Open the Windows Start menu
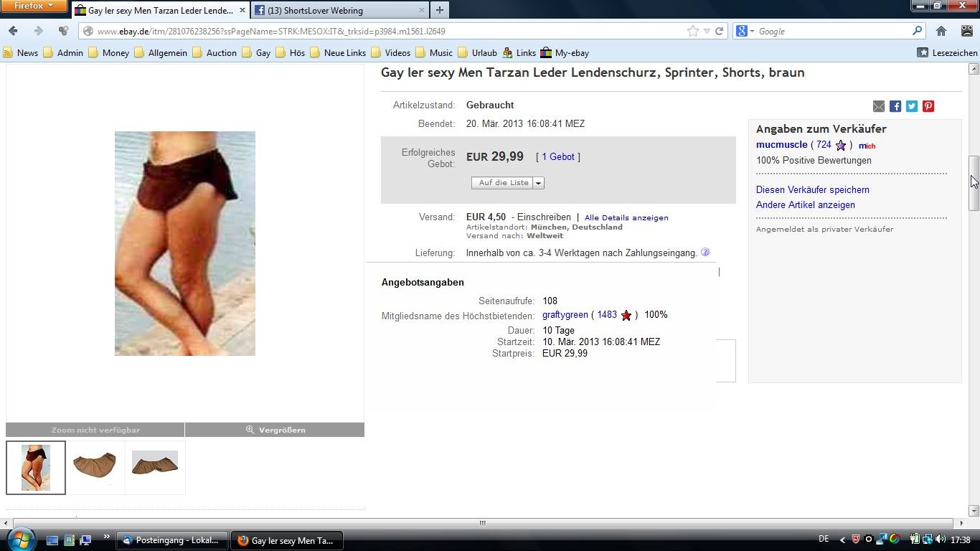This screenshot has height=551, width=980. (x=20, y=540)
